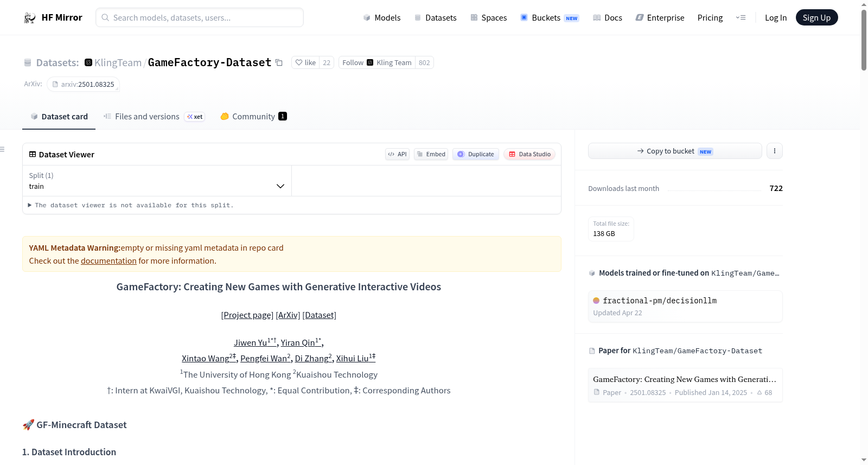Open the Models page
Viewport: 868px width, 465px height.
[382, 17]
